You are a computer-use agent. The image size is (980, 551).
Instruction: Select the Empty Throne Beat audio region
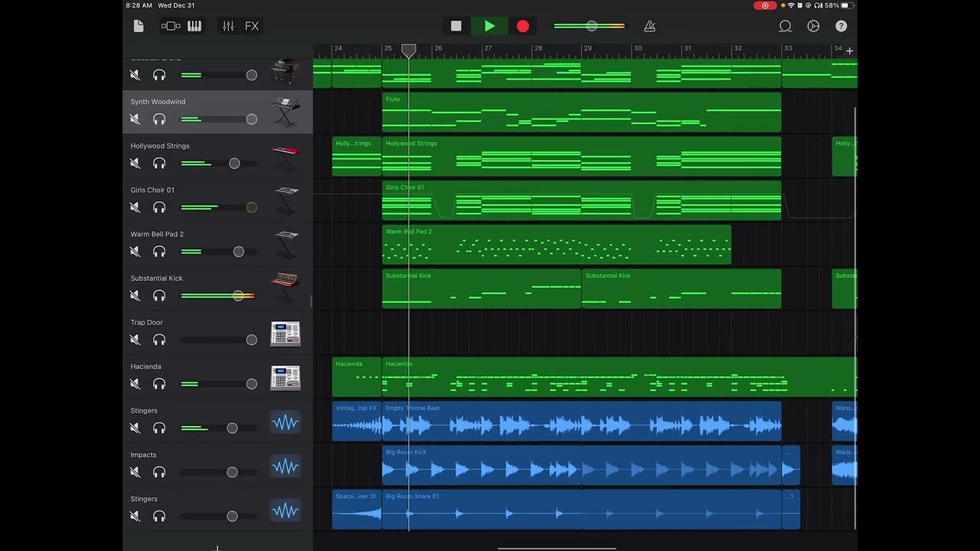click(x=582, y=422)
